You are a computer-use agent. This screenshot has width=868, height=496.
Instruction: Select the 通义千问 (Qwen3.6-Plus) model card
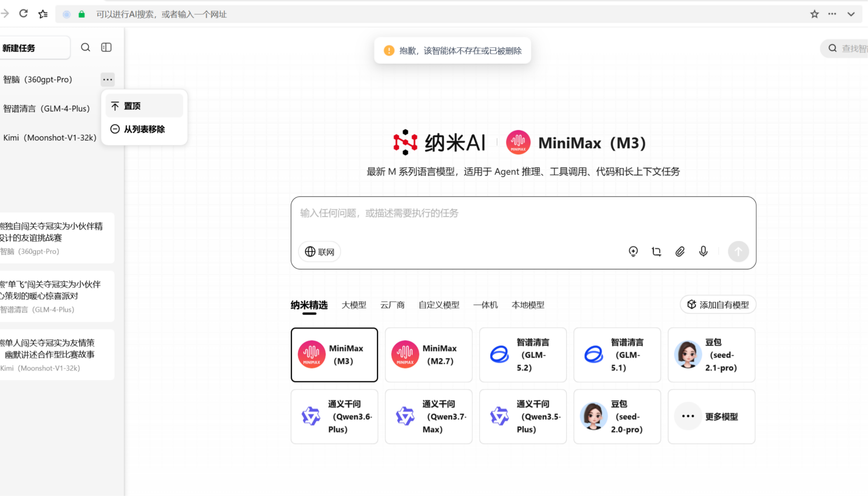[334, 417]
